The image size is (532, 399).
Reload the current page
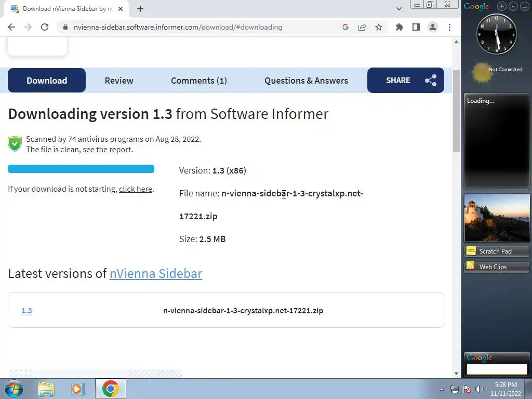[x=45, y=27]
